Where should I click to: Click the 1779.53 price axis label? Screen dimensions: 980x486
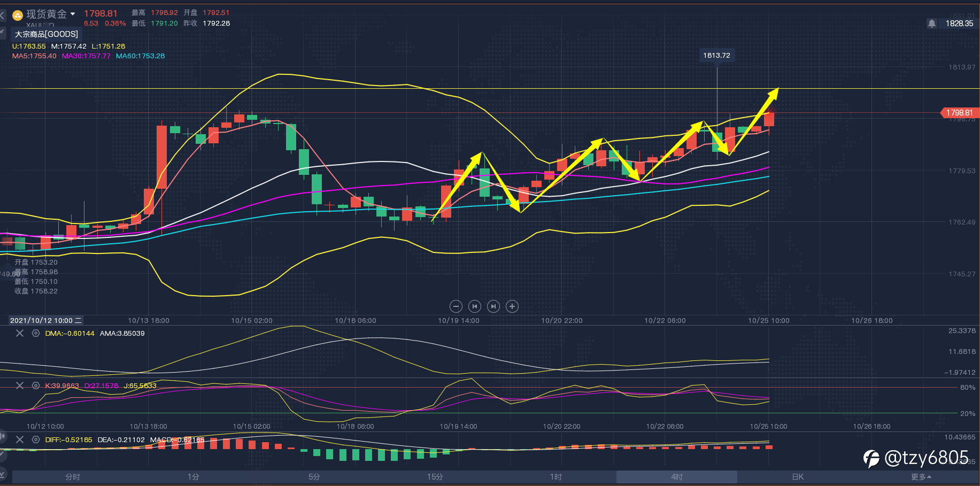click(x=962, y=171)
